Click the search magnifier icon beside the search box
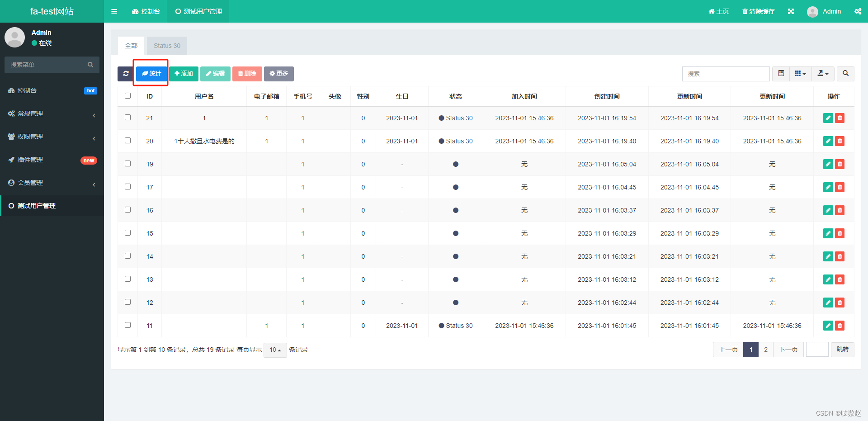The image size is (868, 421). pyautogui.click(x=844, y=74)
